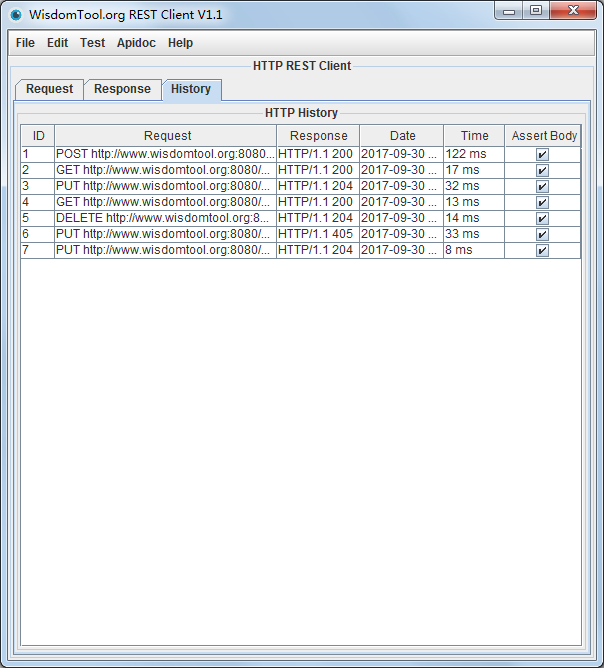Select the DELETE request in row 5
The image size is (604, 668).
click(165, 218)
